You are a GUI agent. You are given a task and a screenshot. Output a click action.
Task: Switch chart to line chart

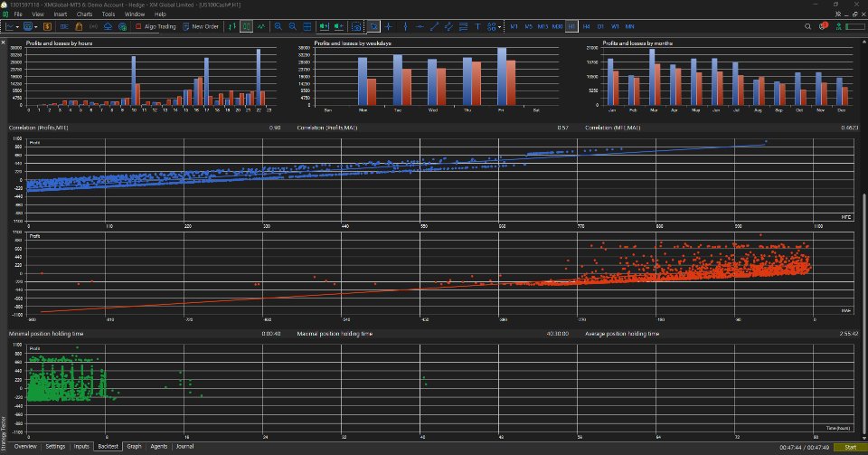tap(260, 26)
